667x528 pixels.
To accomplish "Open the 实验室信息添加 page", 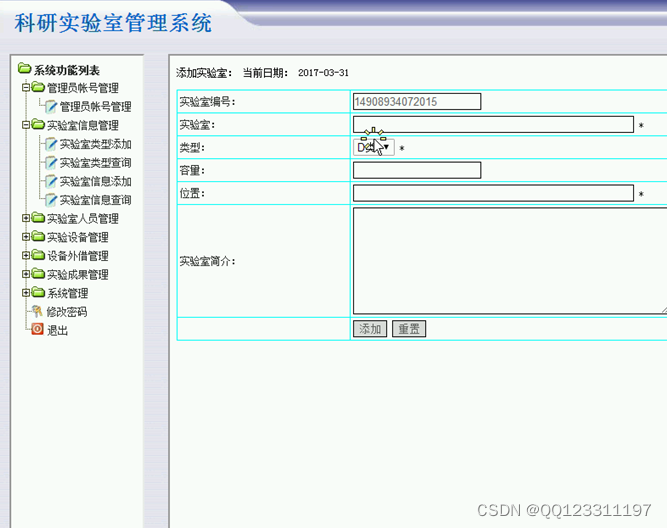I will 95,182.
